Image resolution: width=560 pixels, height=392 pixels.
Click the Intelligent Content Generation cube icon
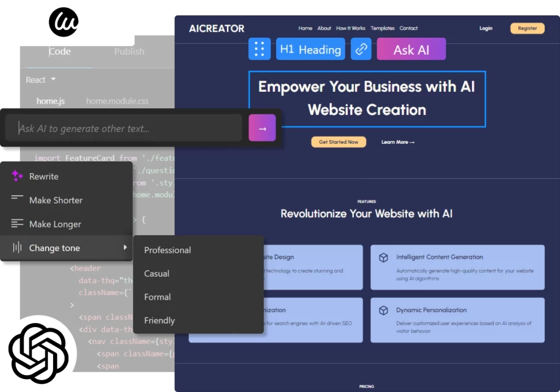click(383, 258)
